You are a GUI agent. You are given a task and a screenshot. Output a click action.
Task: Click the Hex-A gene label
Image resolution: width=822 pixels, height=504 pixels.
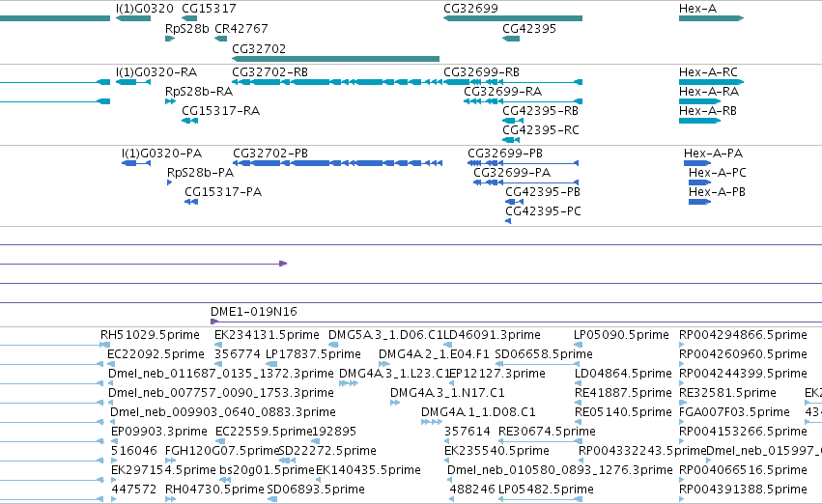coord(697,9)
